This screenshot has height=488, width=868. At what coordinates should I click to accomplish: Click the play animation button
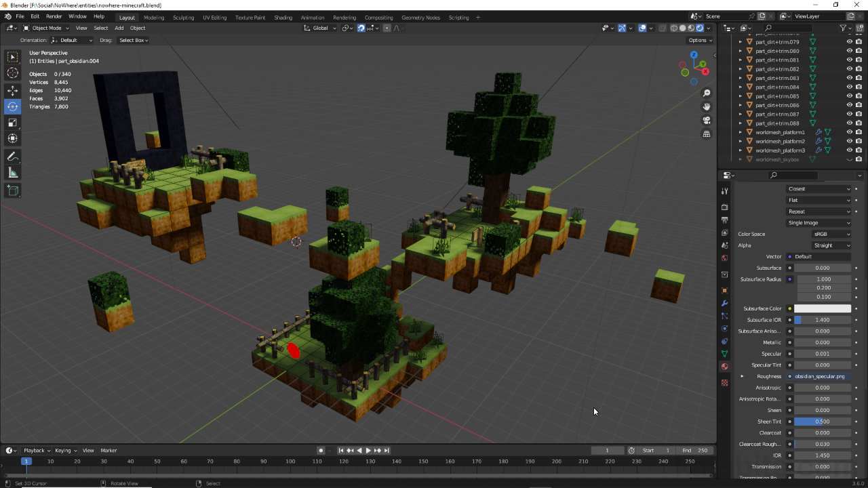click(368, 450)
